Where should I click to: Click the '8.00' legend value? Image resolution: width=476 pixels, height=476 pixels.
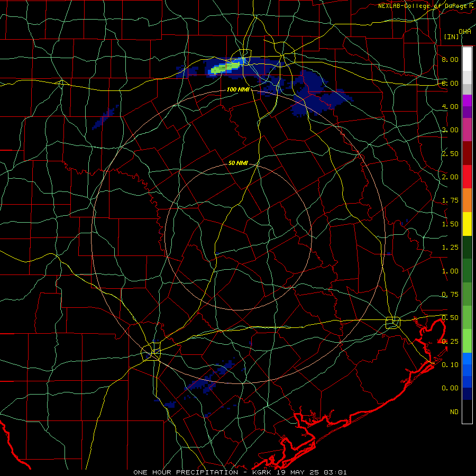click(450, 59)
